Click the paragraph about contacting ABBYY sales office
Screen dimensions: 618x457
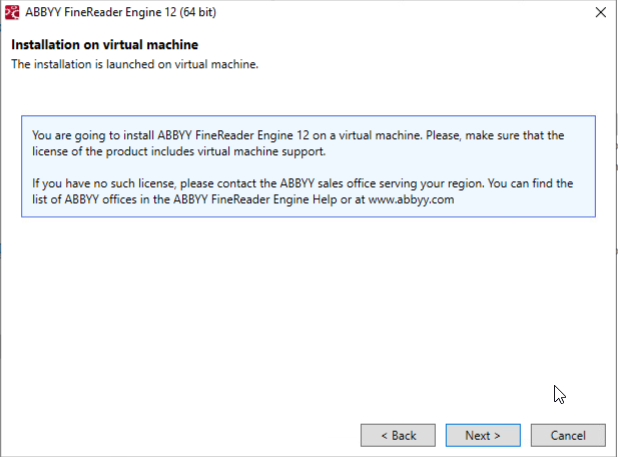(x=302, y=191)
